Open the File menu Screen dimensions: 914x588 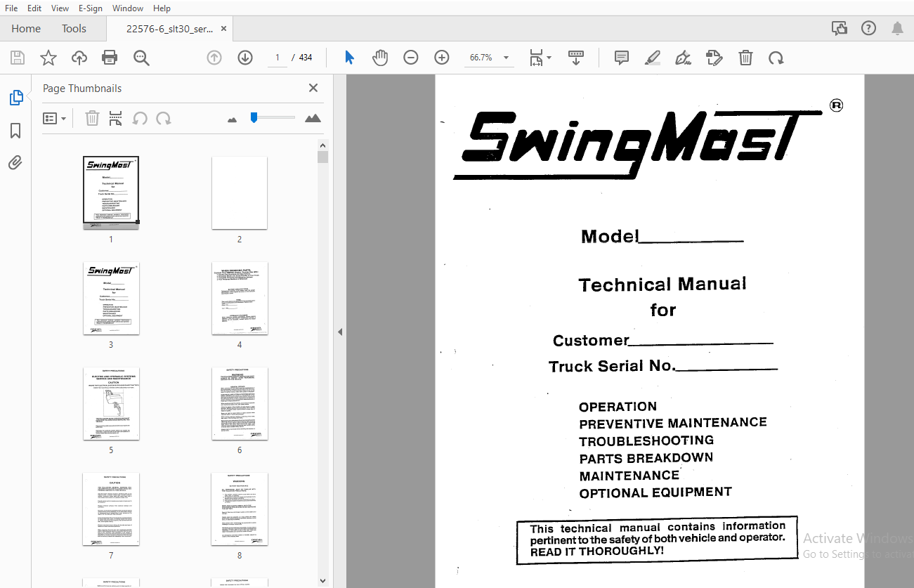click(x=11, y=8)
